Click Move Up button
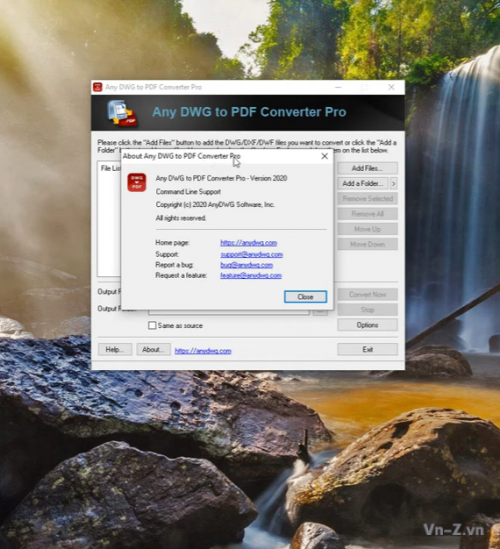This screenshot has height=549, width=500. (367, 229)
